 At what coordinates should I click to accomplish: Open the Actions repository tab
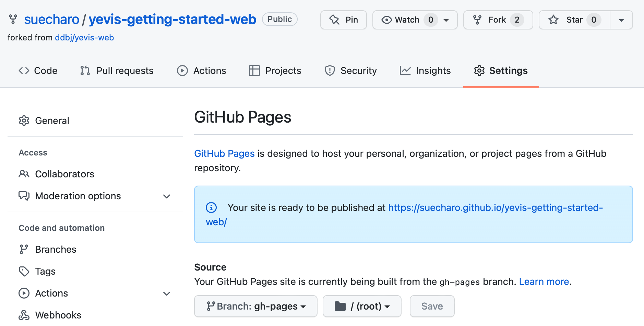[202, 71]
